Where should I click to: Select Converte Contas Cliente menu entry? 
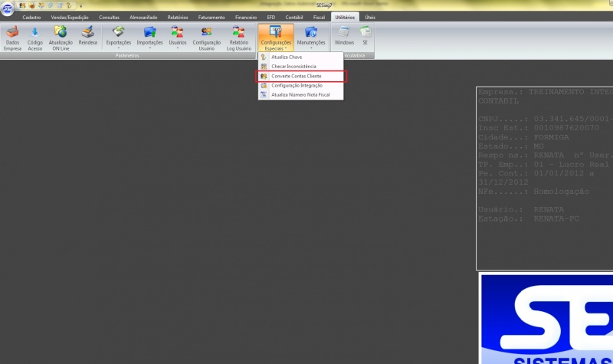pyautogui.click(x=301, y=76)
